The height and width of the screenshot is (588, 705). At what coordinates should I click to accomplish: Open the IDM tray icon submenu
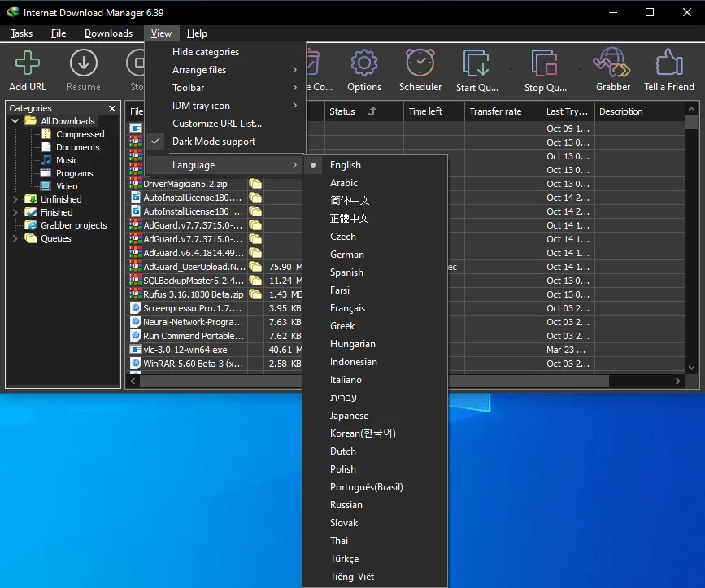(x=224, y=106)
